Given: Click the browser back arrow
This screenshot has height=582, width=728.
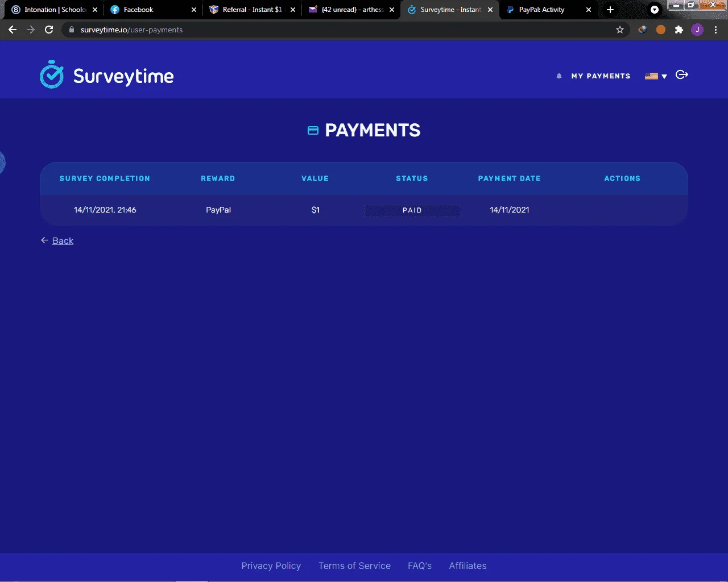Looking at the screenshot, I should point(13,30).
